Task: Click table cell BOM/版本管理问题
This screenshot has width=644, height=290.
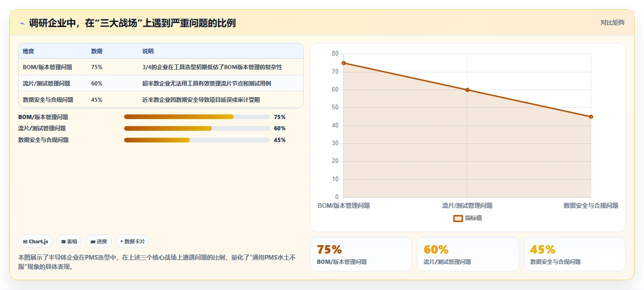Action: pyautogui.click(x=48, y=67)
